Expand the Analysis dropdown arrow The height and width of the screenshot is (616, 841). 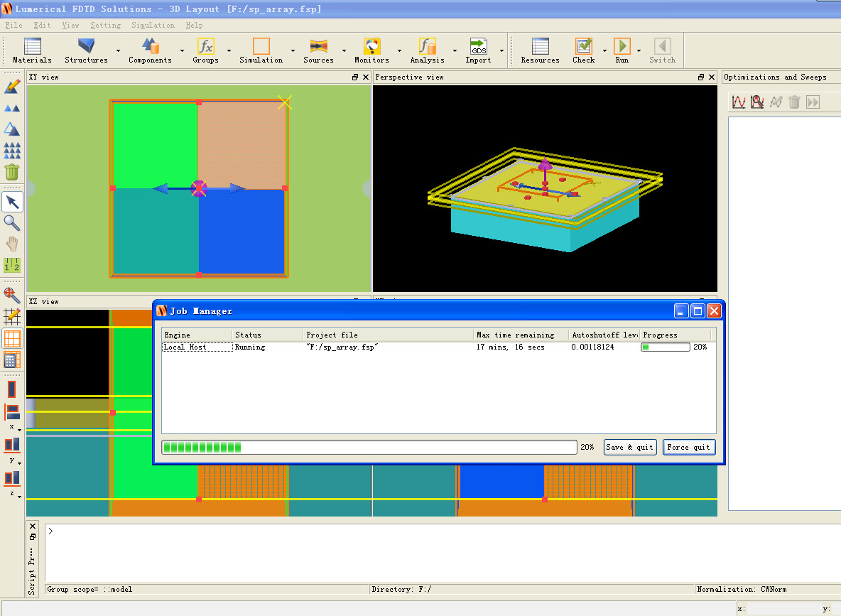(x=455, y=51)
